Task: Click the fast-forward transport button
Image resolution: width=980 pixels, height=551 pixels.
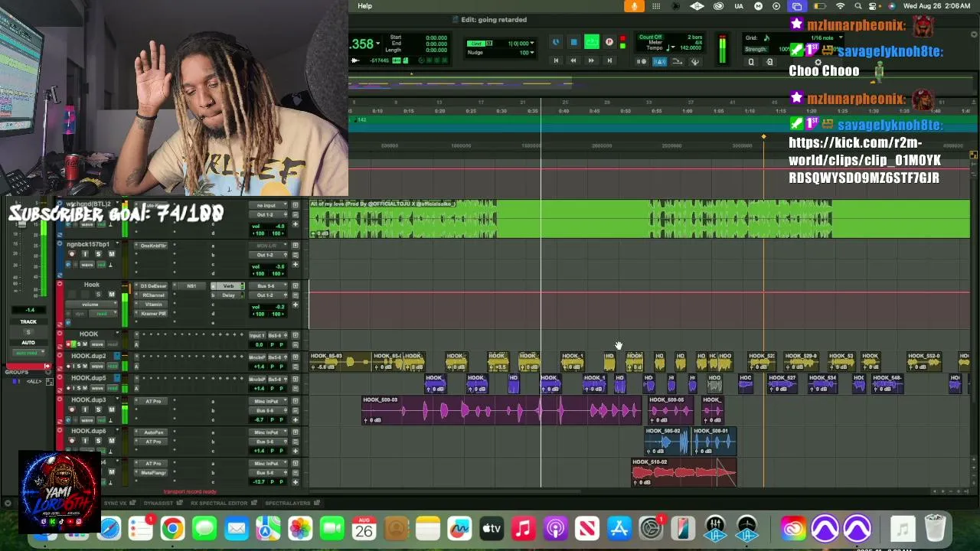Action: (590, 60)
